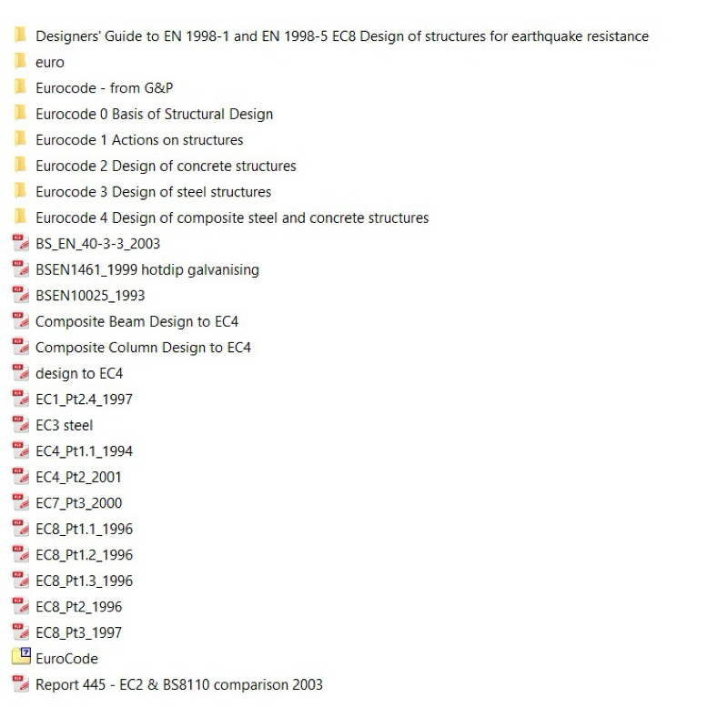The image size is (728, 728).
Task: Select 'Report 445 - EC2 & BS8110 comparison 2003'
Action: click(x=178, y=685)
